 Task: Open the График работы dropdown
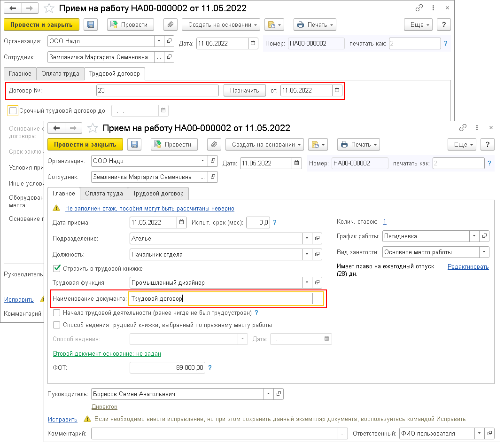[474, 236]
